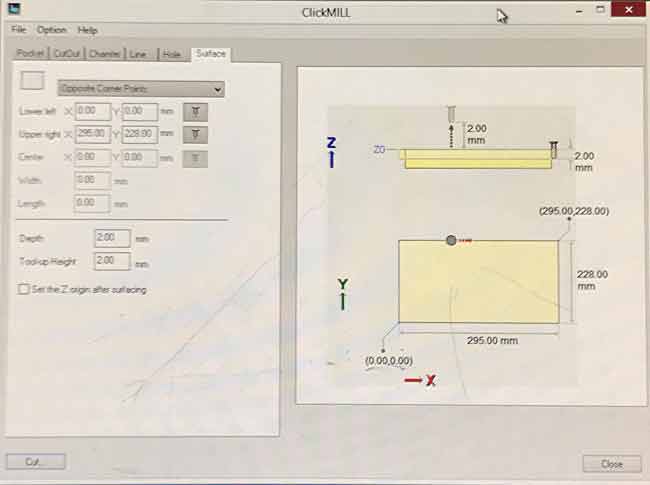Click the Upper right X input field

pos(93,134)
